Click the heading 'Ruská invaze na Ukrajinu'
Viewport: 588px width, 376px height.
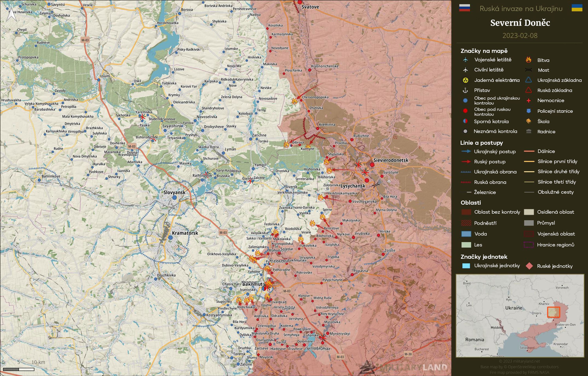pos(521,9)
